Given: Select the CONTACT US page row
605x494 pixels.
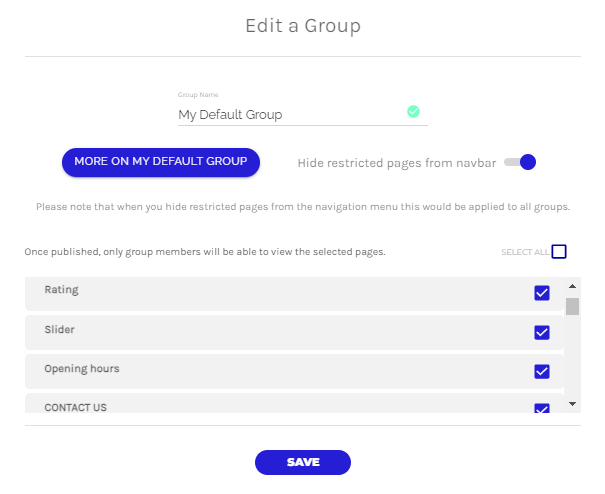Looking at the screenshot, I should 280,406.
